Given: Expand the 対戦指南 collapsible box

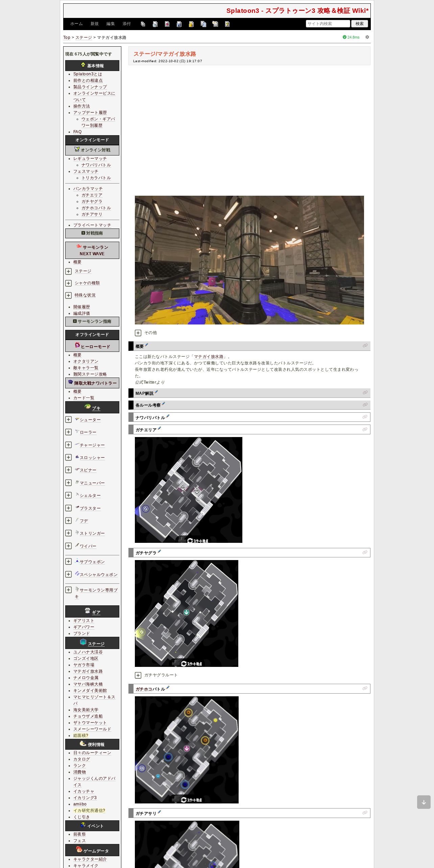Looking at the screenshot, I should click(92, 233).
